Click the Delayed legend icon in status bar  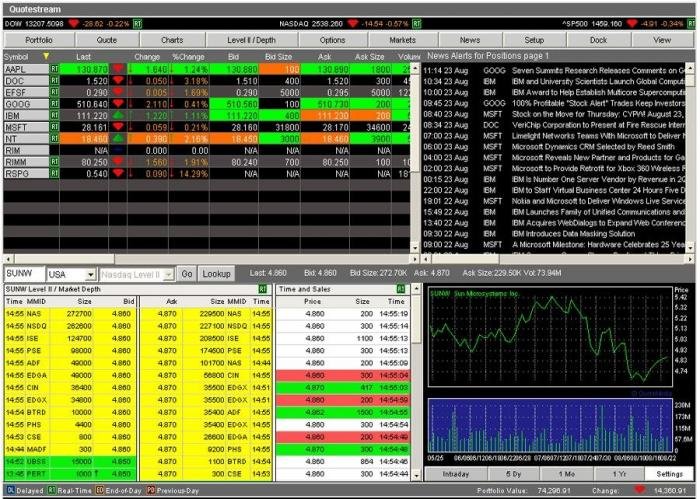11,490
